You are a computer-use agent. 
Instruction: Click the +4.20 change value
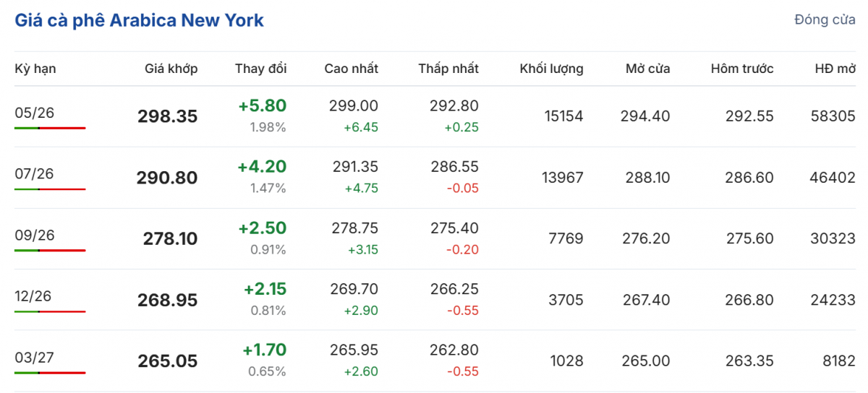point(262,167)
